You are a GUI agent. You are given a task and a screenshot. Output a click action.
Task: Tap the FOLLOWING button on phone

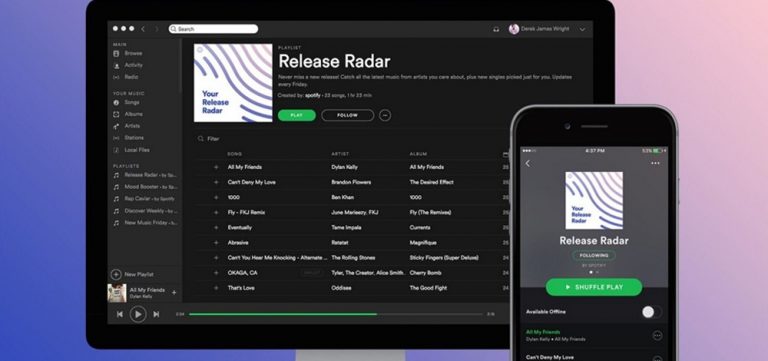click(594, 256)
